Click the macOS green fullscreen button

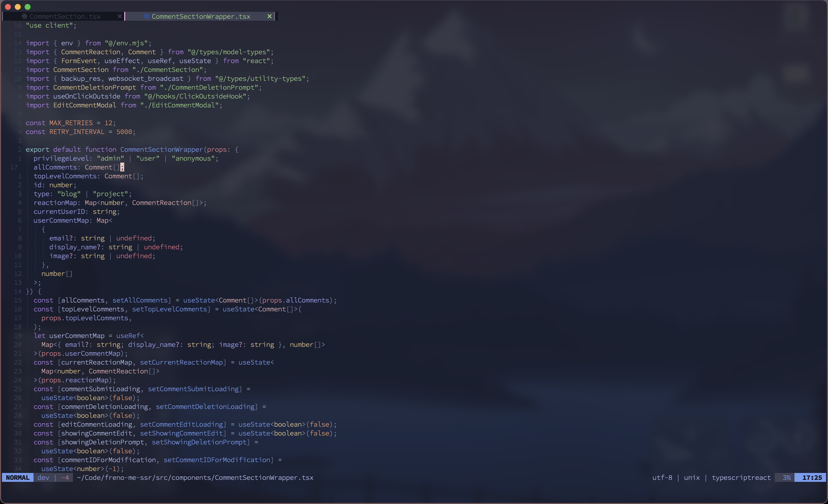click(28, 7)
